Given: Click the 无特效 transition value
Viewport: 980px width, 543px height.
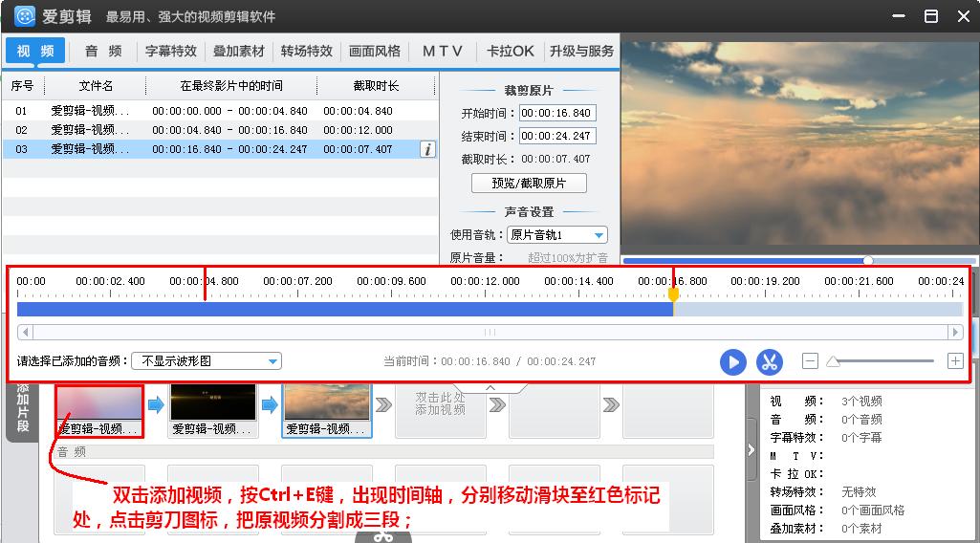Looking at the screenshot, I should (x=859, y=492).
